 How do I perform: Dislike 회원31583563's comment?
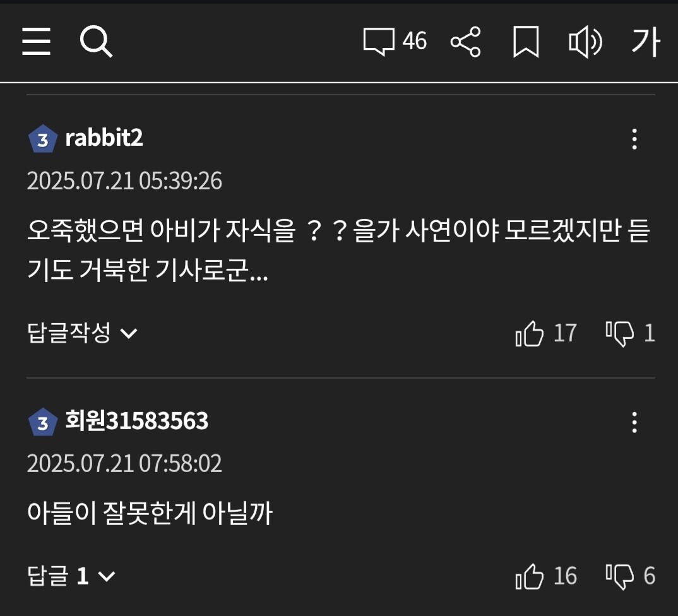click(619, 576)
